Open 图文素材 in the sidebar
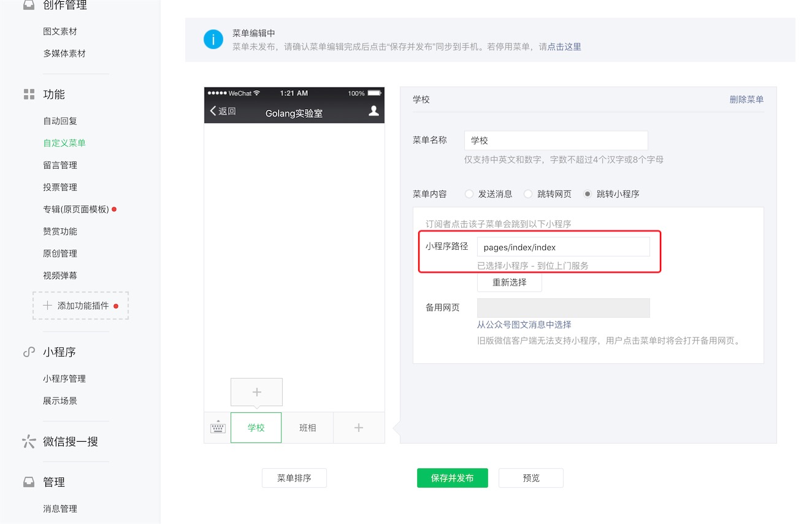The image size is (812, 524). [60, 31]
